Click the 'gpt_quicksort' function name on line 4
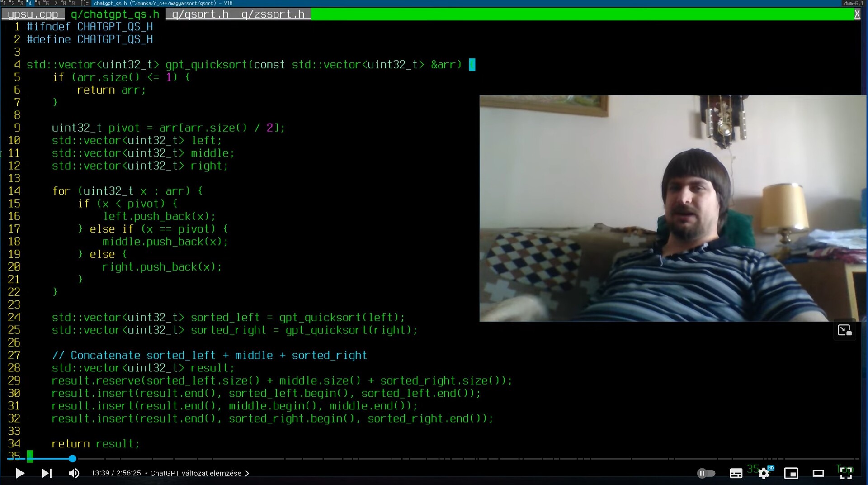The width and height of the screenshot is (868, 485). coord(206,65)
